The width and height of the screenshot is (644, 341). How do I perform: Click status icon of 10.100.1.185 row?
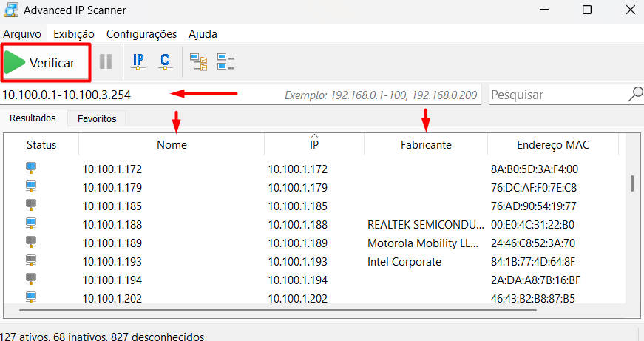coord(31,205)
